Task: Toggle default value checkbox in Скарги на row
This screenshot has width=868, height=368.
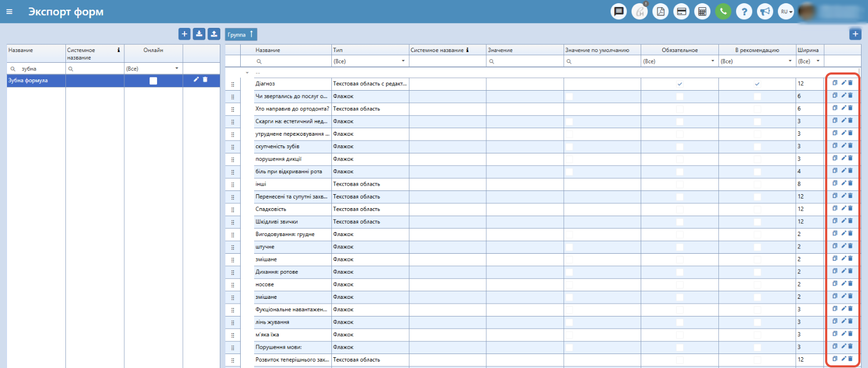Action: (569, 122)
